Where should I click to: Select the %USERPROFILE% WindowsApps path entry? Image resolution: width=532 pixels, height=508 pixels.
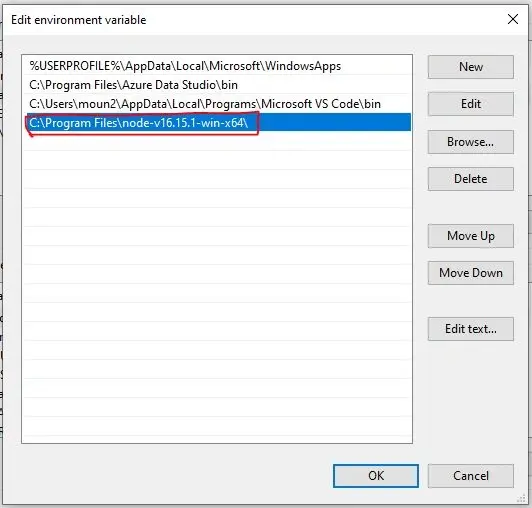click(x=217, y=66)
